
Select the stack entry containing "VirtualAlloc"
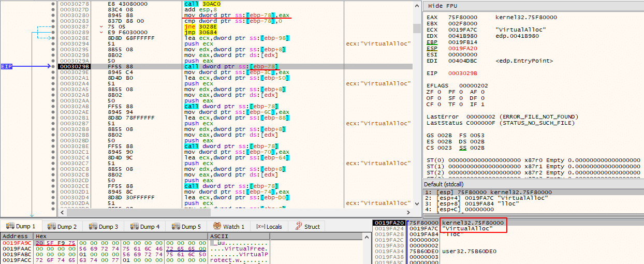[x=438, y=228]
